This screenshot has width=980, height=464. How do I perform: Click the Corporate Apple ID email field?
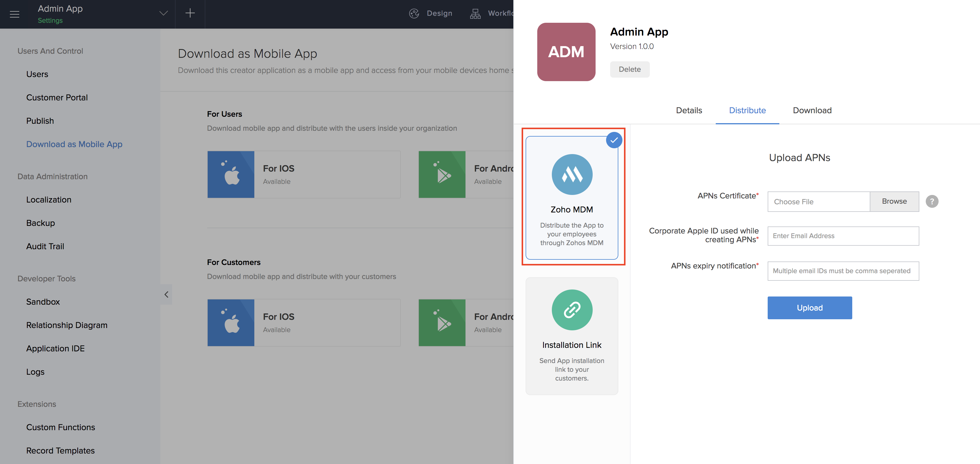click(843, 236)
